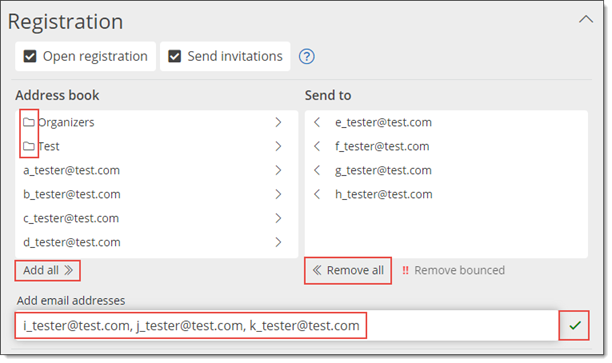Click the Test folder icon
Viewport: 612px width, 363px height.
pos(28,146)
